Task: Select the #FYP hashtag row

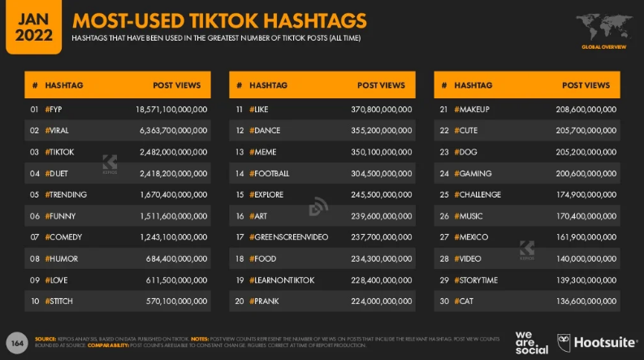Action: tap(118, 110)
